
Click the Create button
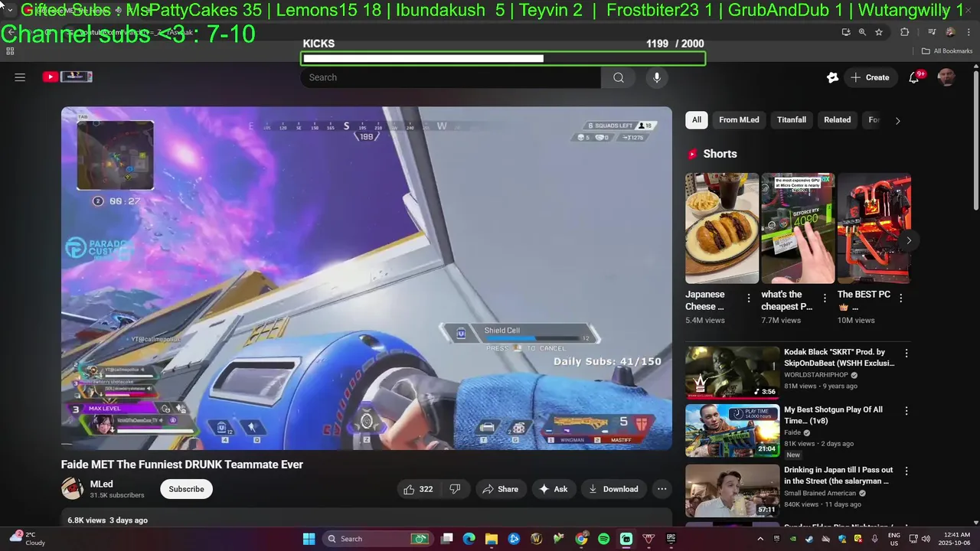tap(871, 77)
